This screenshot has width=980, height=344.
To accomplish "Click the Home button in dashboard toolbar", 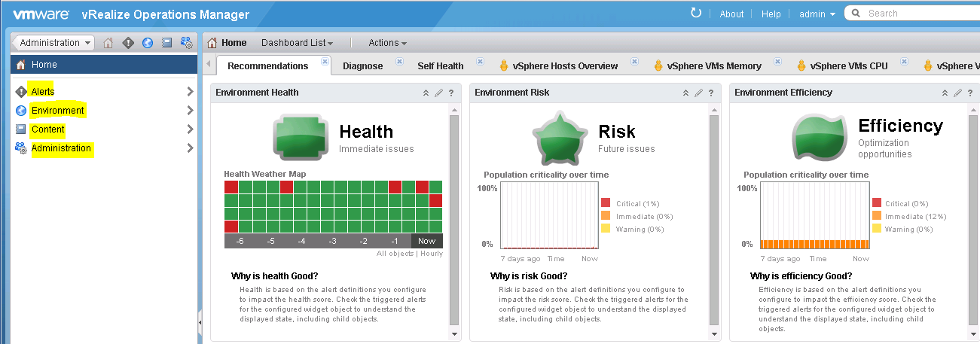I will pos(227,43).
